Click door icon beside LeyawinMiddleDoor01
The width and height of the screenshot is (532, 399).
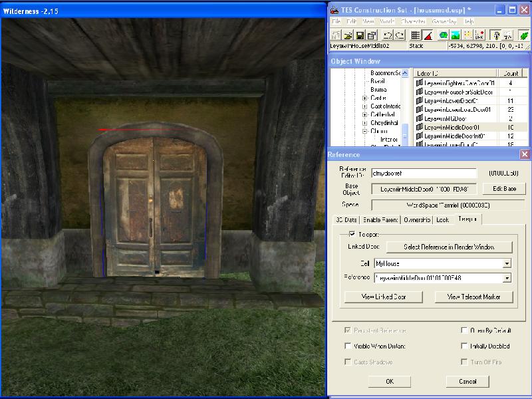coord(420,127)
